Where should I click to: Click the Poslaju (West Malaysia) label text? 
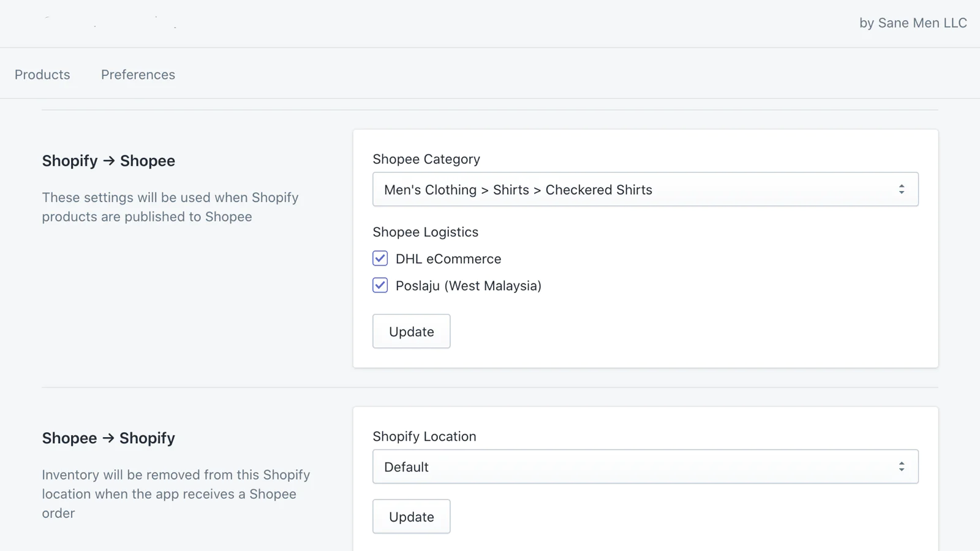[469, 286]
